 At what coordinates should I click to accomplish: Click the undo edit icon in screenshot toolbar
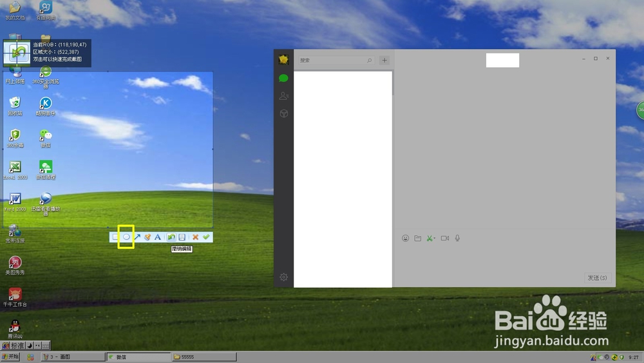(x=171, y=237)
